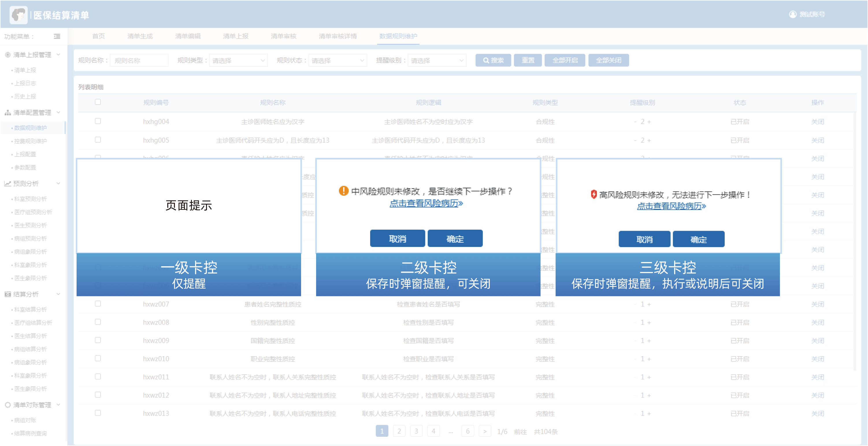
Task: Collapse the 清单上报管理 menu chevron
Action: tap(58, 55)
